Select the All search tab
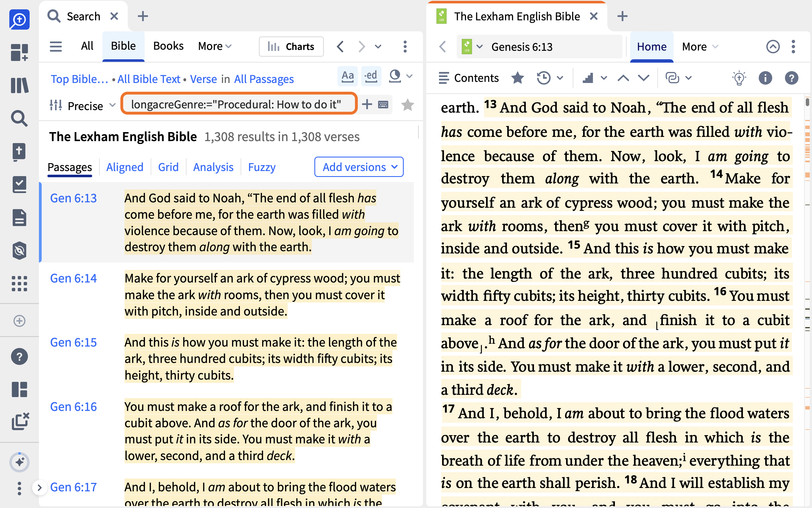The width and height of the screenshot is (812, 508). (x=87, y=46)
